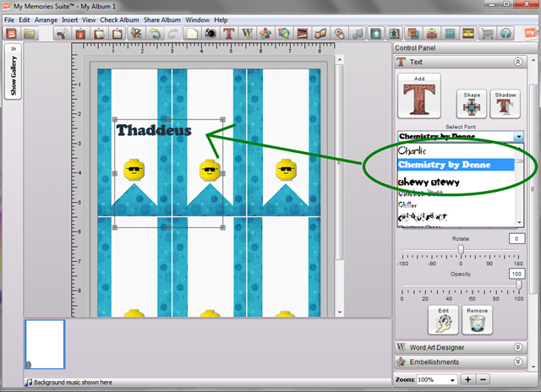
Task: Open the Arrange menu
Action: [x=46, y=20]
